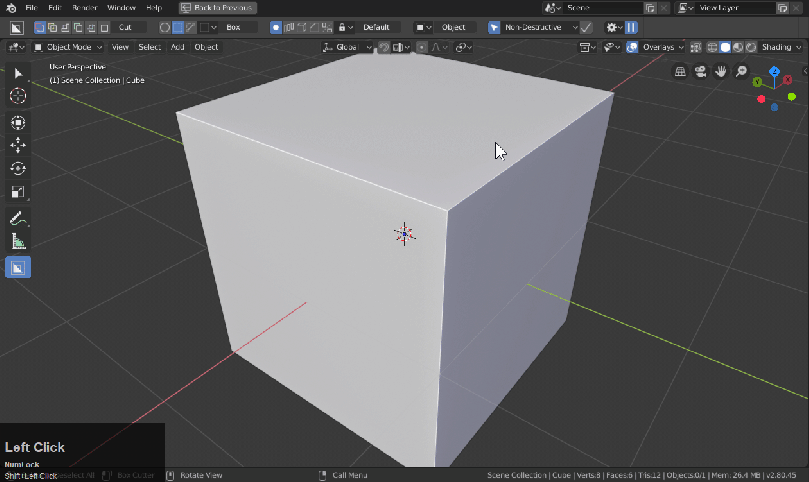The image size is (809, 482).
Task: Click the Back to Previous button
Action: coord(211,7)
